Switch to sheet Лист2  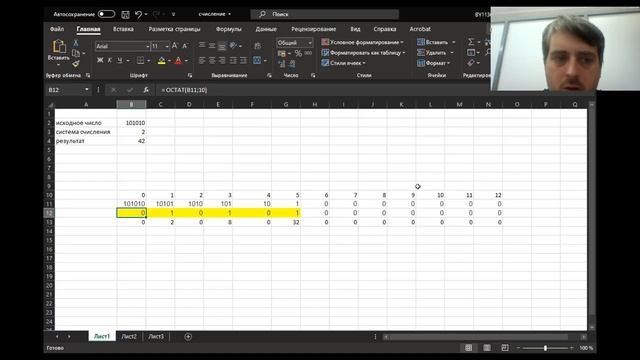(129, 336)
